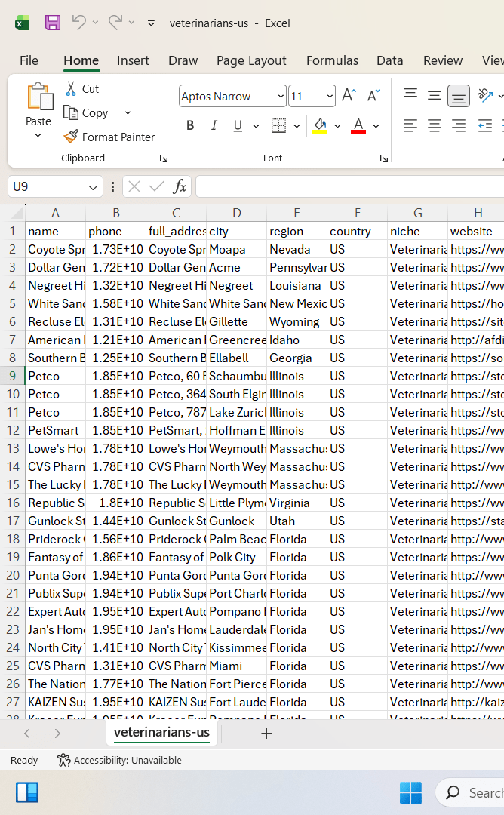Click the Excel app logo icon
Viewport: 504px width, 815px height.
(22, 23)
